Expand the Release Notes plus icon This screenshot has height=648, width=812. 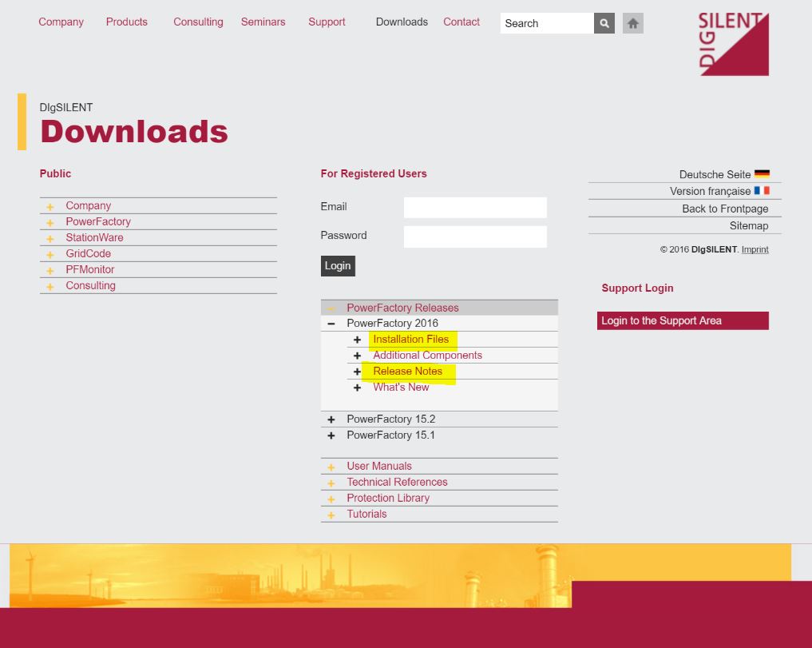click(x=357, y=372)
